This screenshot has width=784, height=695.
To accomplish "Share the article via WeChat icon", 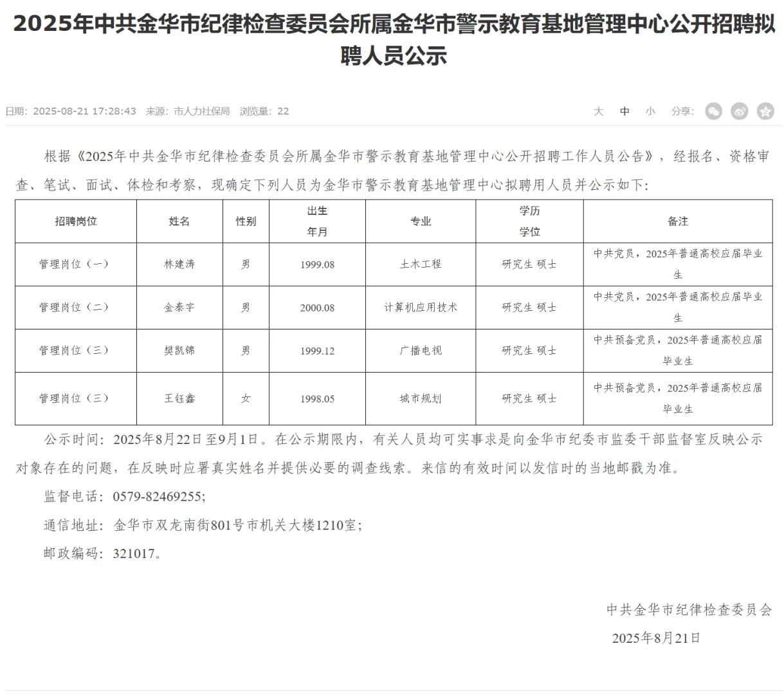I will point(713,111).
